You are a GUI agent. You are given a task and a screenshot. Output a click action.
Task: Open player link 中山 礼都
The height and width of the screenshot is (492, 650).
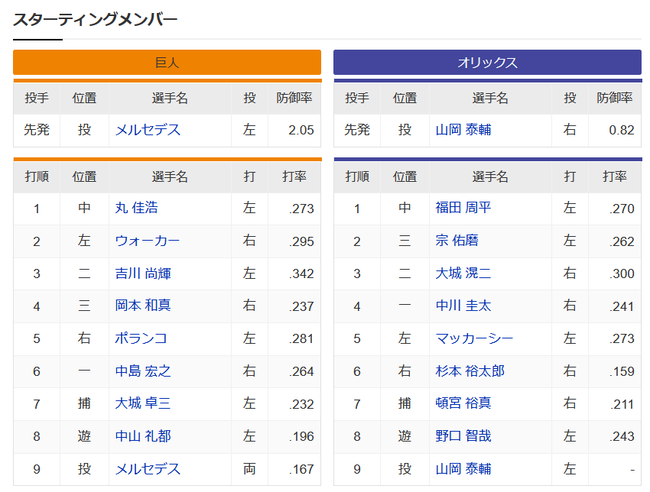point(143,436)
